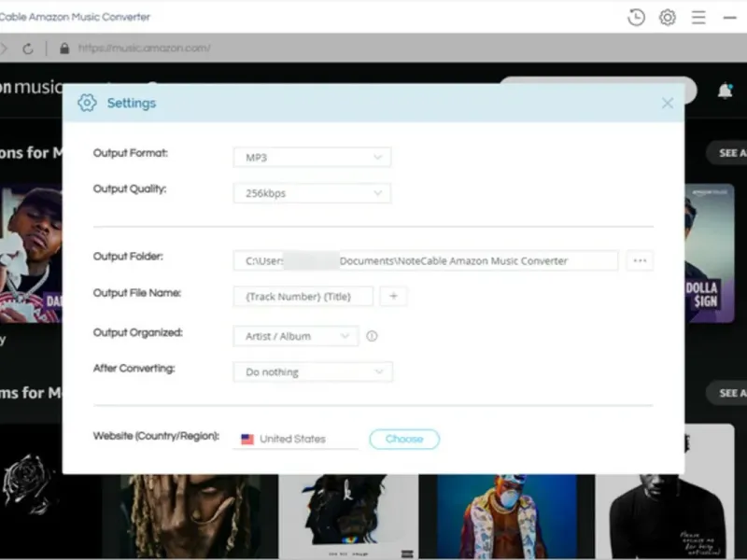
Task: Reload the page with refresh icon
Action: point(28,49)
